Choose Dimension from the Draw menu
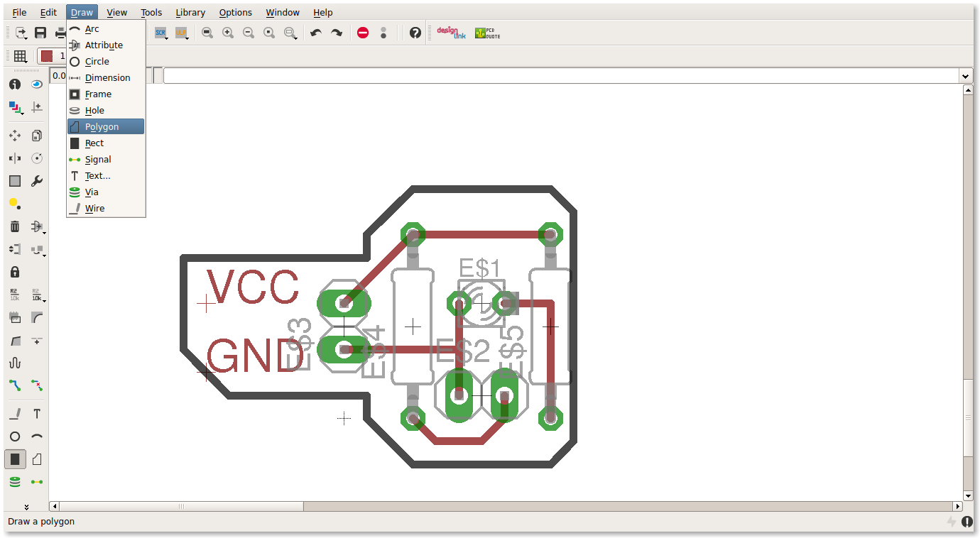 106,77
